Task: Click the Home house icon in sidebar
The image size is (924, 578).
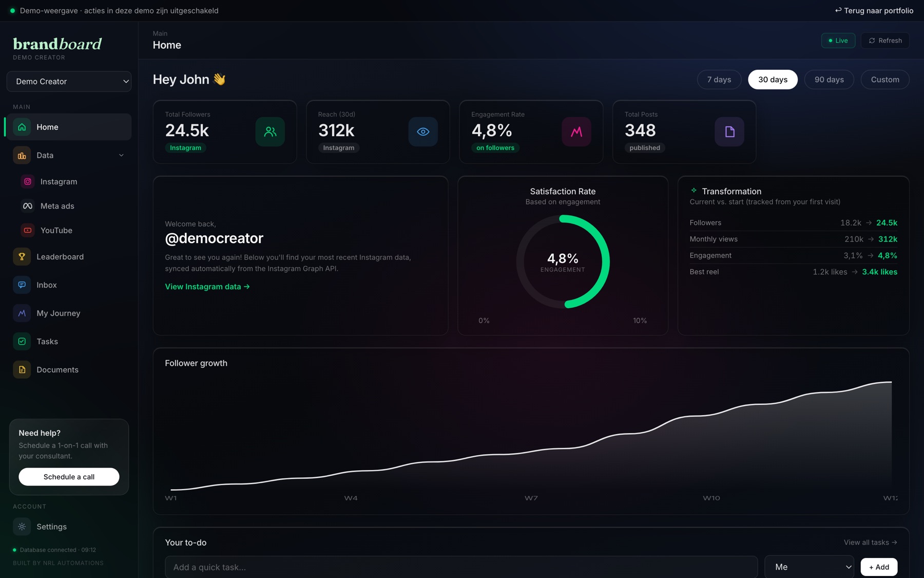Action: coord(22,127)
